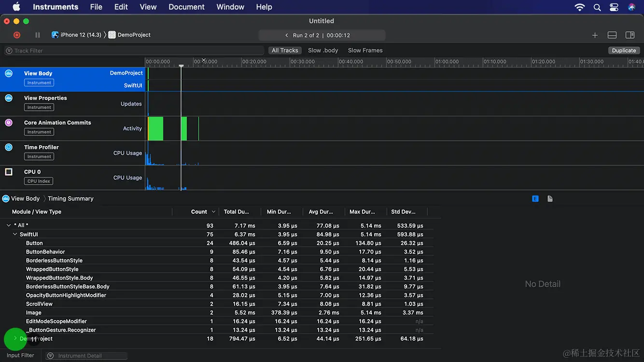Select the Slow Frames filter tab
This screenshot has height=362, width=644.
click(x=365, y=50)
